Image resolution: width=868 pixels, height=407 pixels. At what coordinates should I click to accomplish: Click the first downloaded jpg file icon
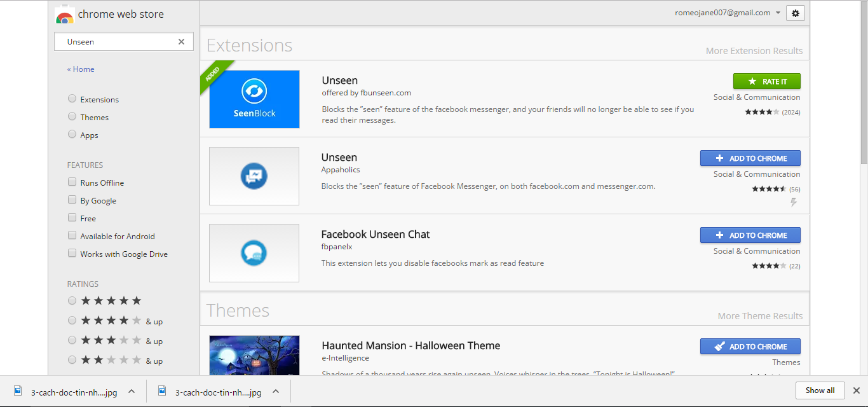click(x=18, y=390)
